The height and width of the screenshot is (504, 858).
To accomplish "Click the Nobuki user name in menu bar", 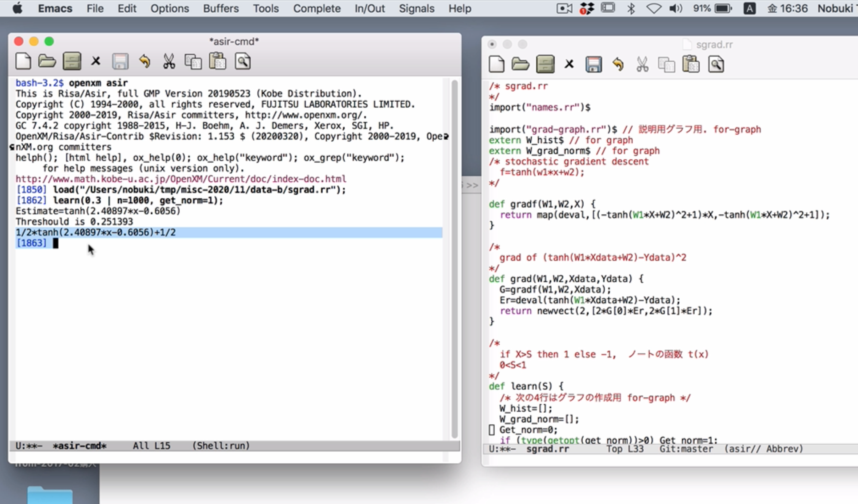I will tap(836, 8).
